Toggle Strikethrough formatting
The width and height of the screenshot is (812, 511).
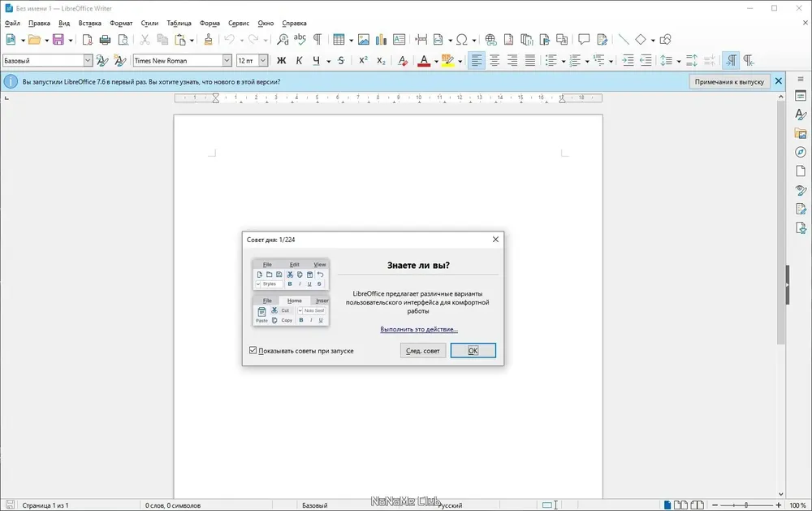341,61
